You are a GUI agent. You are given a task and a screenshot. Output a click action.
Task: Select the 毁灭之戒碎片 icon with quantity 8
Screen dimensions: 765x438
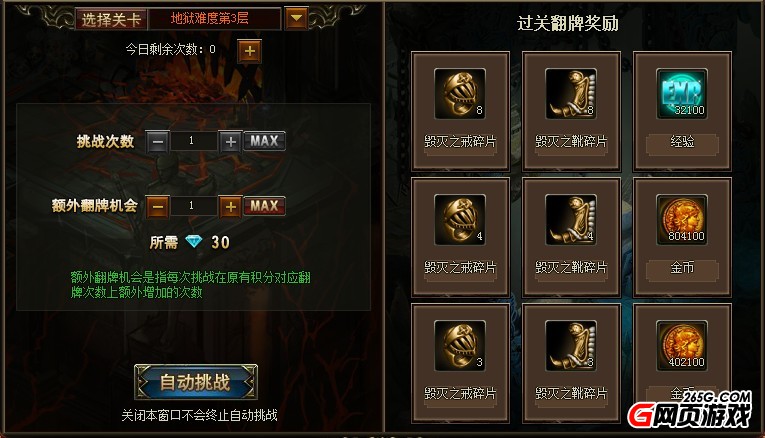[460, 94]
